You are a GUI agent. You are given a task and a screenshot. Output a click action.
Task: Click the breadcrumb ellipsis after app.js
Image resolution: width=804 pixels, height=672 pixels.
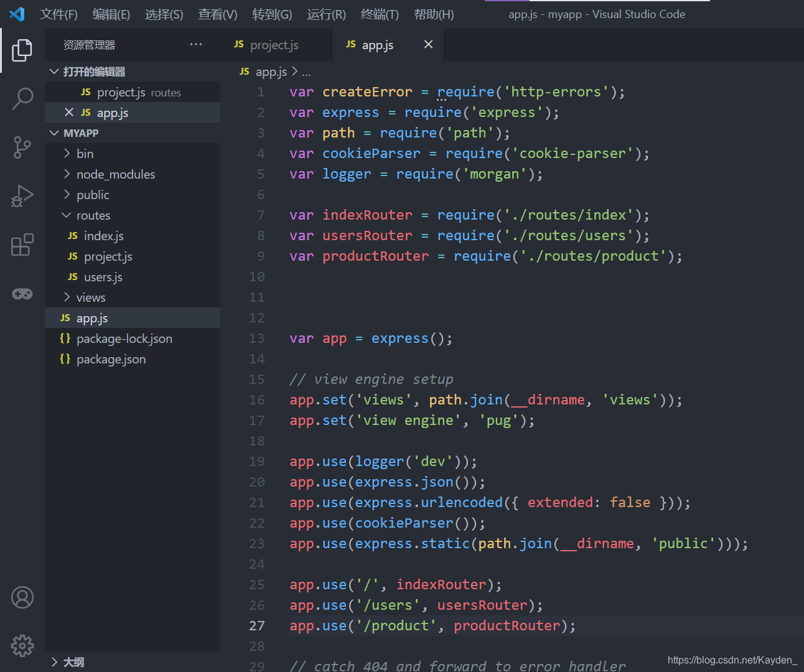(306, 72)
